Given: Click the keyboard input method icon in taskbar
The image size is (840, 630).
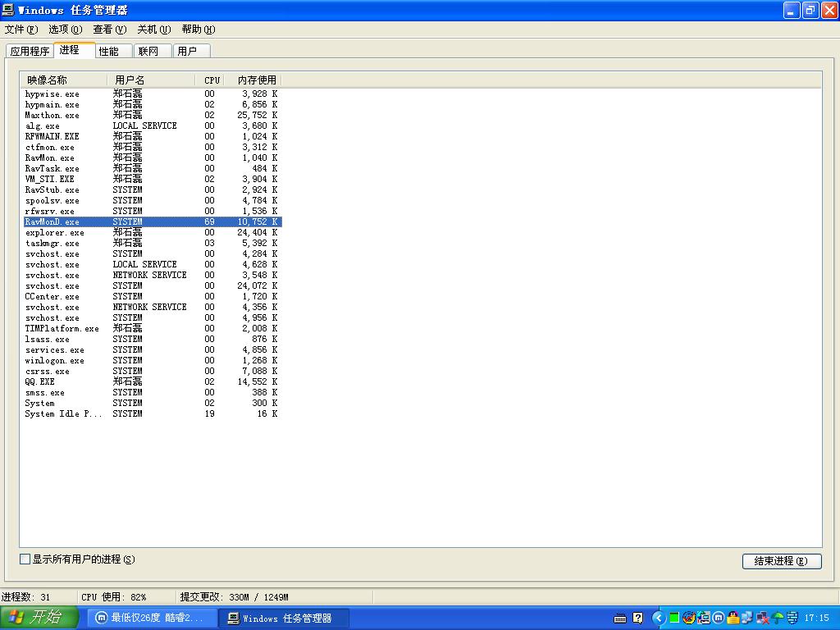Looking at the screenshot, I should pos(620,619).
